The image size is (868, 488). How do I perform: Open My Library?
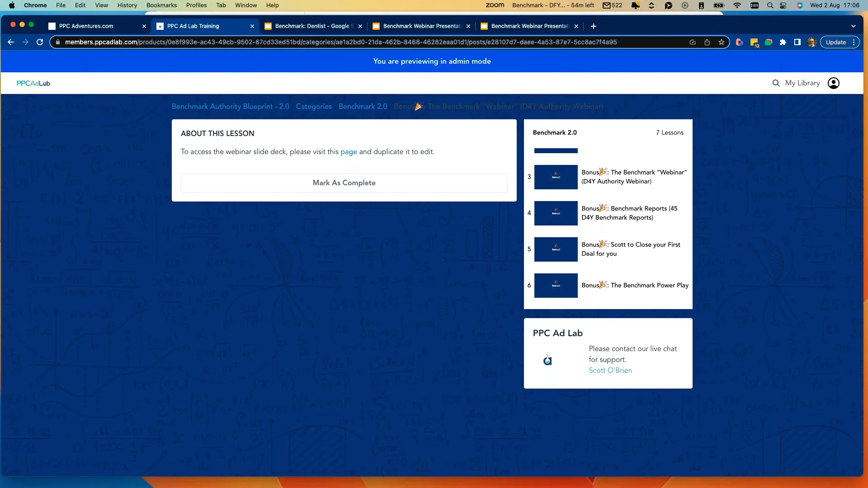click(x=802, y=83)
